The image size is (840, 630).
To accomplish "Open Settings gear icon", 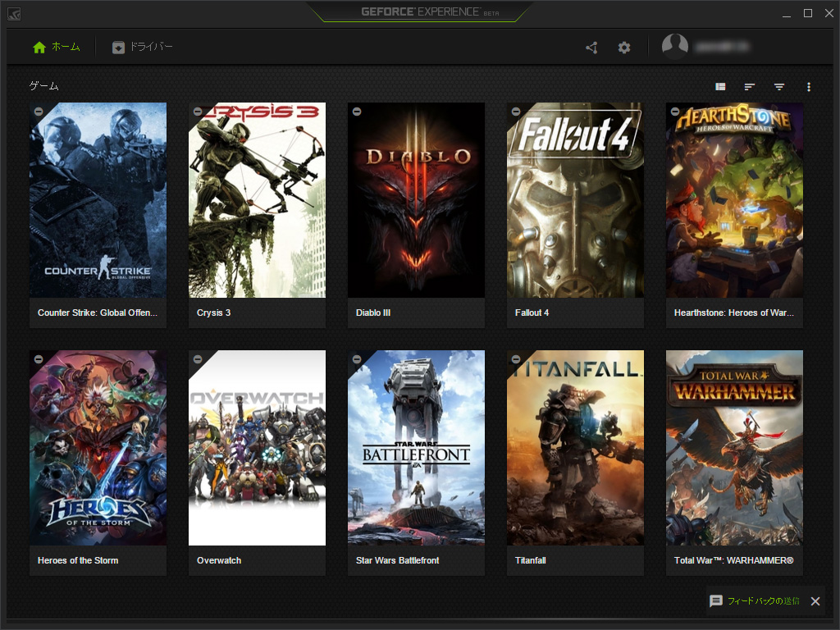I will coord(624,48).
